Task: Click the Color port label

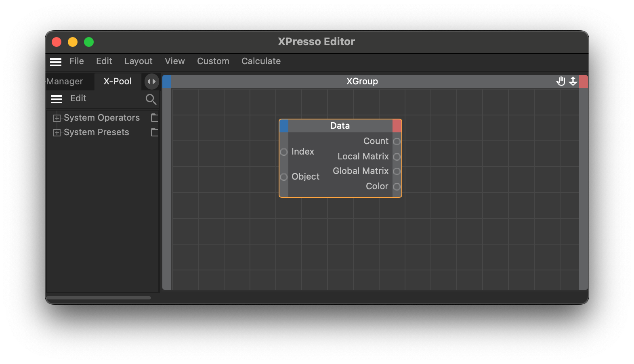Action: click(377, 186)
